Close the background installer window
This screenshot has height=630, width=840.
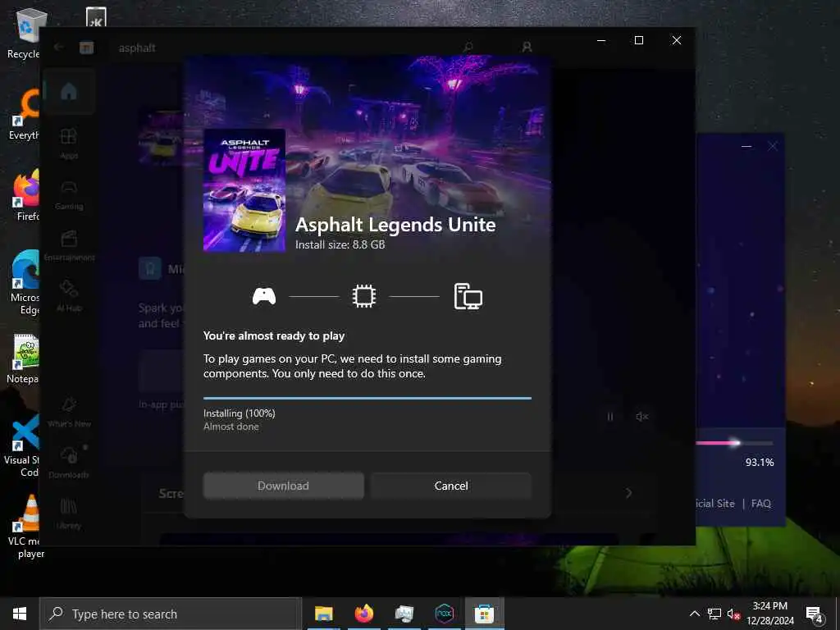coord(773,146)
